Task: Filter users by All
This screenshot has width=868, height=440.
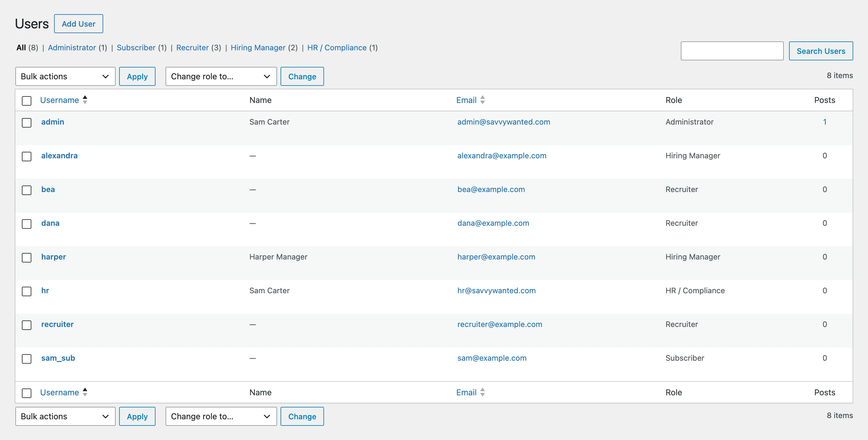Action: (x=21, y=48)
